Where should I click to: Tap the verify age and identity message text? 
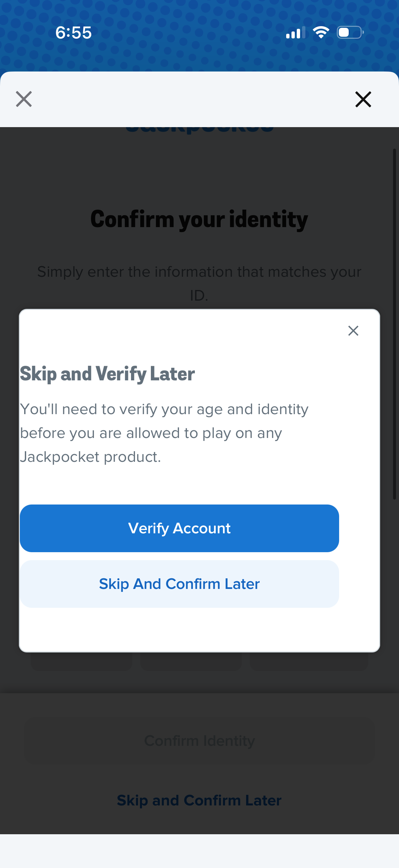point(164,433)
